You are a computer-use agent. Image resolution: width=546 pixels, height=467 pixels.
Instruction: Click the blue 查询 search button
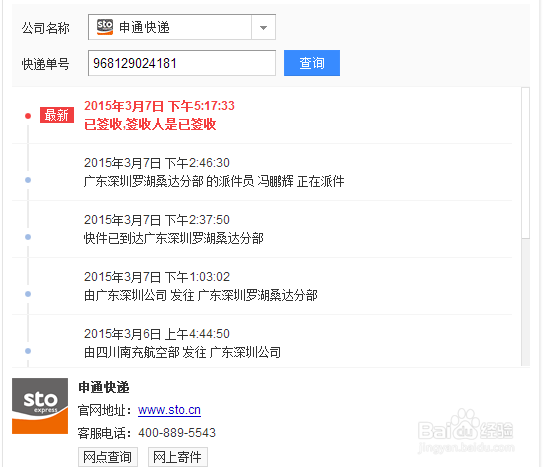click(312, 63)
